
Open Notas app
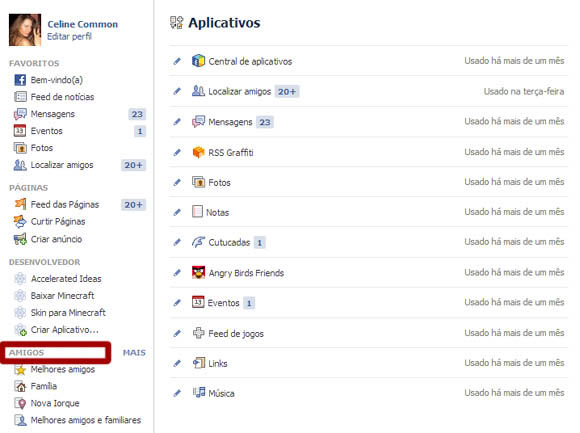[x=218, y=213]
